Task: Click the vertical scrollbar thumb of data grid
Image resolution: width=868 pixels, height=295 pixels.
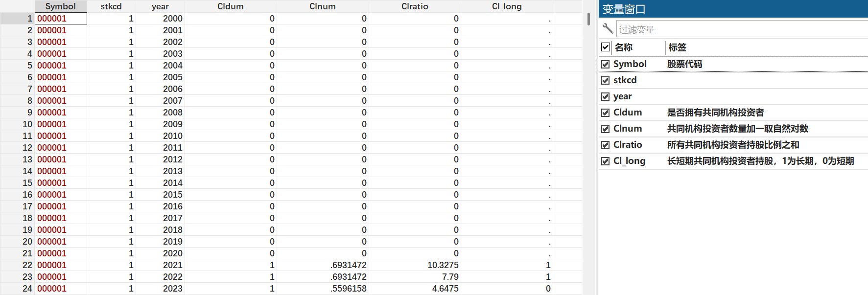Action: coord(588,19)
